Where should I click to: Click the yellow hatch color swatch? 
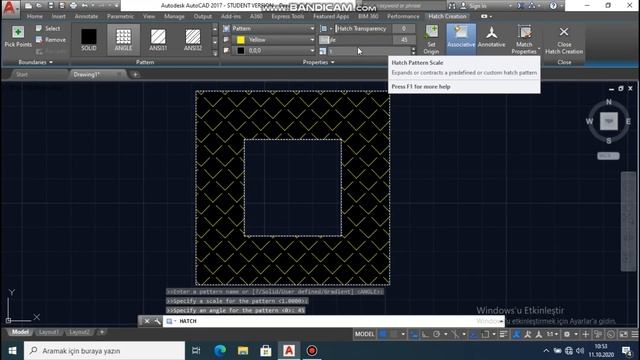tap(241, 40)
